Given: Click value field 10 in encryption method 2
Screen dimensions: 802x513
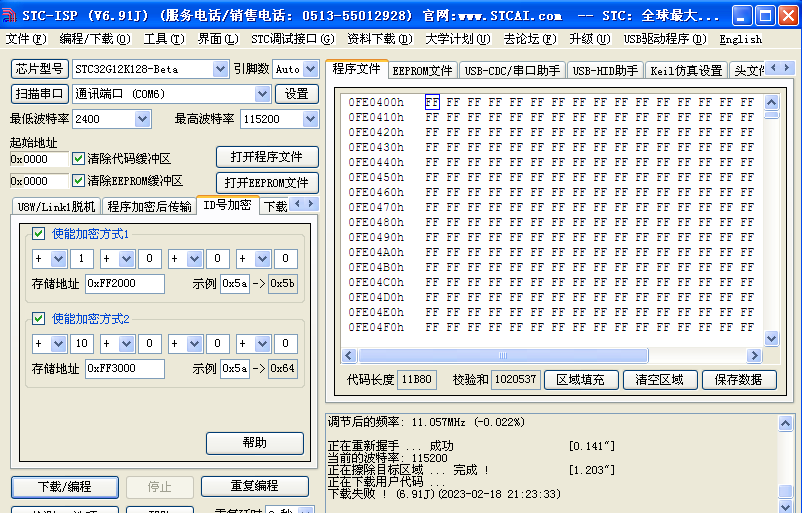Looking at the screenshot, I should coord(82,344).
